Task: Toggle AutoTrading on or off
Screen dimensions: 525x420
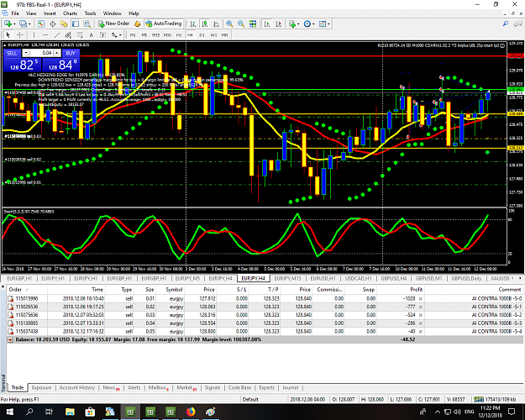Action: pos(164,24)
